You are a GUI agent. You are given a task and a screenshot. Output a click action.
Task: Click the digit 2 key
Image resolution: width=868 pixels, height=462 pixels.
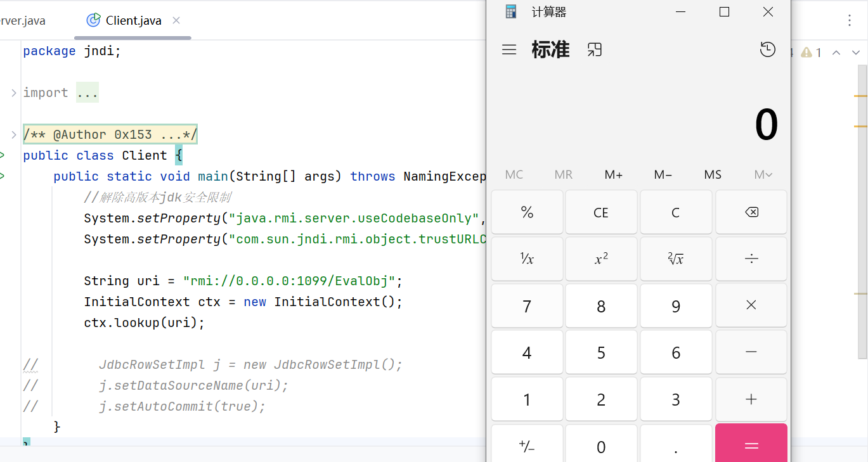(x=601, y=399)
